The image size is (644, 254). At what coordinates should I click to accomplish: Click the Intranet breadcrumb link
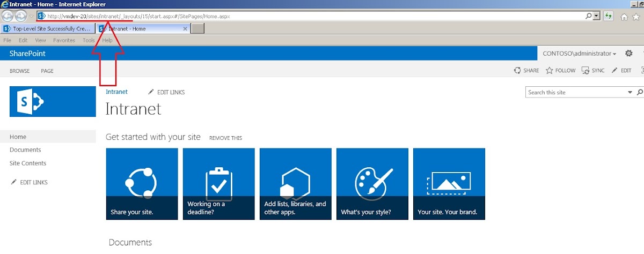click(x=116, y=92)
